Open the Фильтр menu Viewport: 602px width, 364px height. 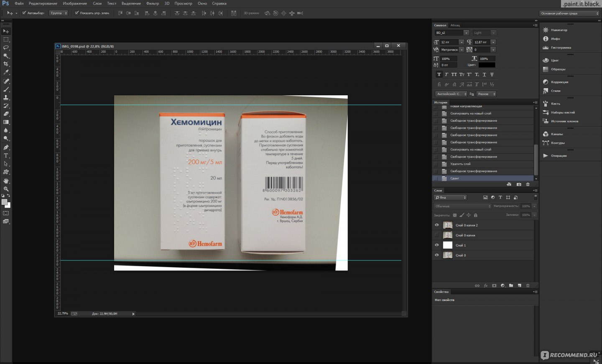(x=153, y=3)
